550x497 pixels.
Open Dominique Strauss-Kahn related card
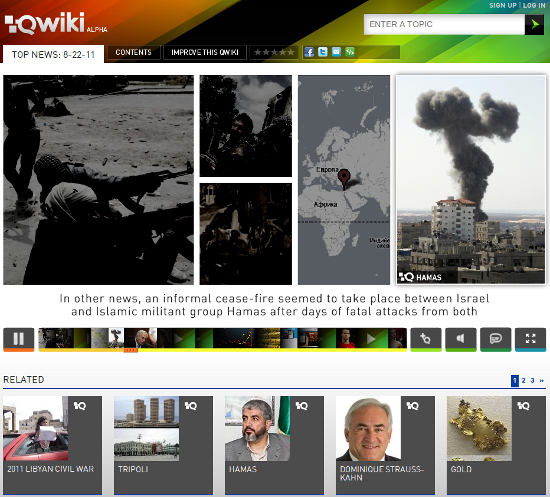coord(385,445)
